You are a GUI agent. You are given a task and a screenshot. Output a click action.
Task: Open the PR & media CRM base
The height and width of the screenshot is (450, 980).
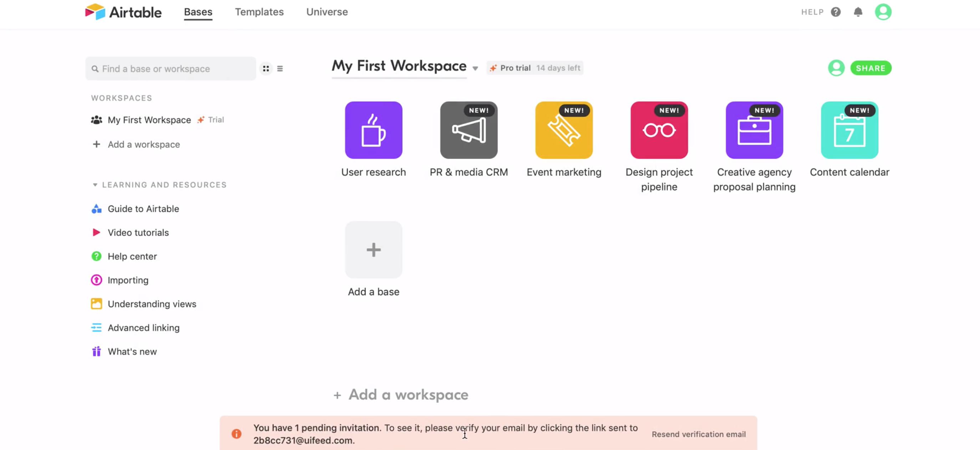(469, 130)
